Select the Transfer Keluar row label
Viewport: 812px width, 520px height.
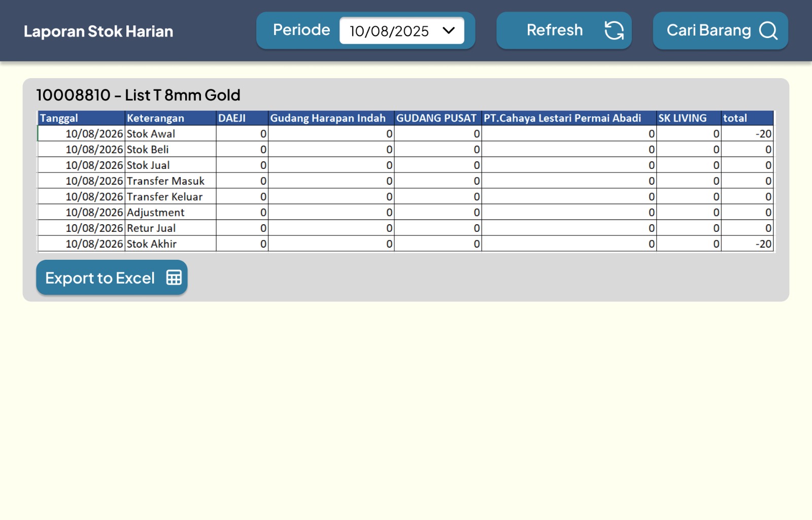164,197
